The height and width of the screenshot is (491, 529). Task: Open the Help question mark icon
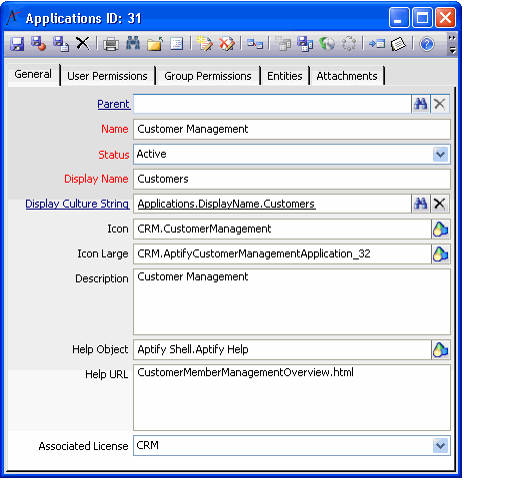[427, 44]
